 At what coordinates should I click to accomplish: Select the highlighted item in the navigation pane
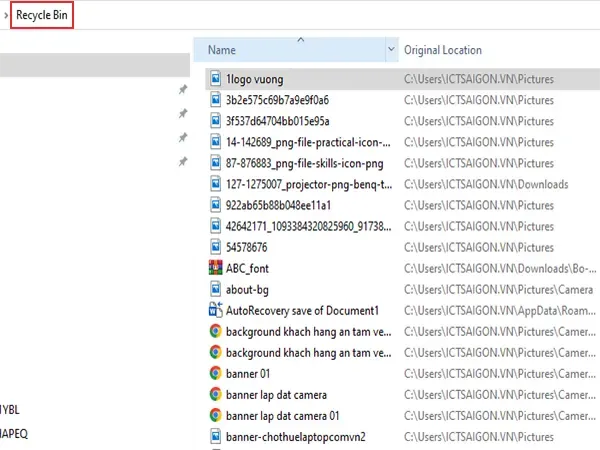[95, 65]
